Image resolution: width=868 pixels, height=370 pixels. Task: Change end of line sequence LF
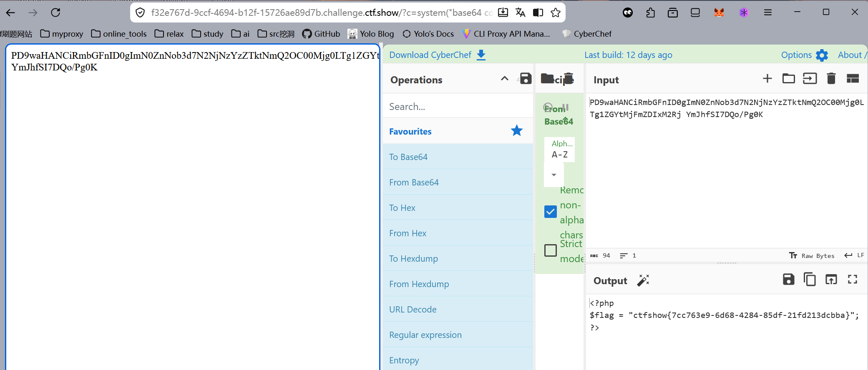click(x=854, y=255)
